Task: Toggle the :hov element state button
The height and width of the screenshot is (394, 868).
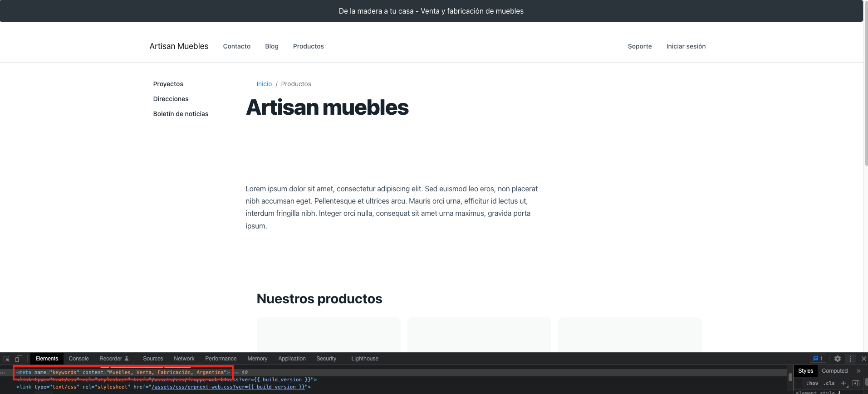Action: pyautogui.click(x=812, y=383)
